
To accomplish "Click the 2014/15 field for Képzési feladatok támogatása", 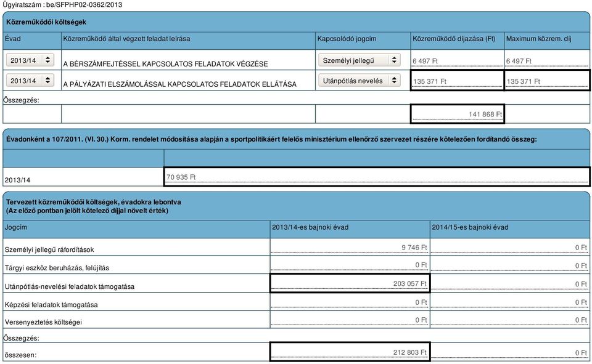I will [510, 302].
